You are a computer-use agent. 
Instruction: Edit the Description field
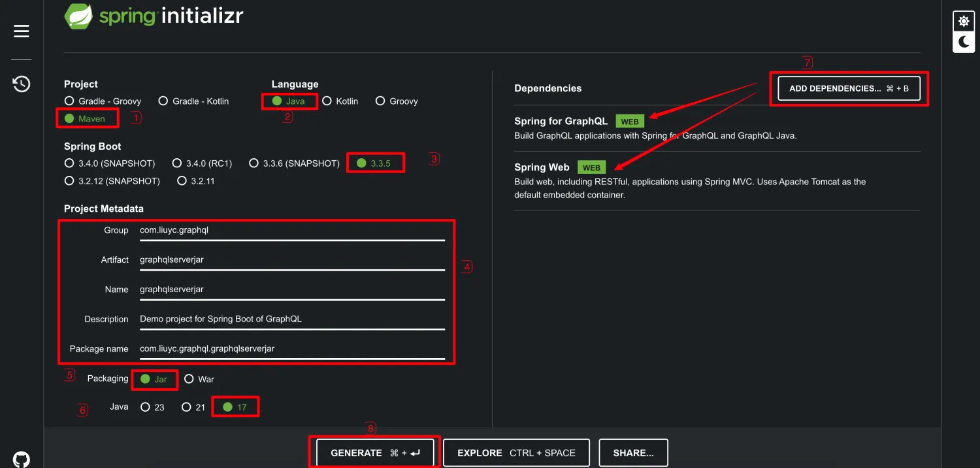click(x=292, y=320)
